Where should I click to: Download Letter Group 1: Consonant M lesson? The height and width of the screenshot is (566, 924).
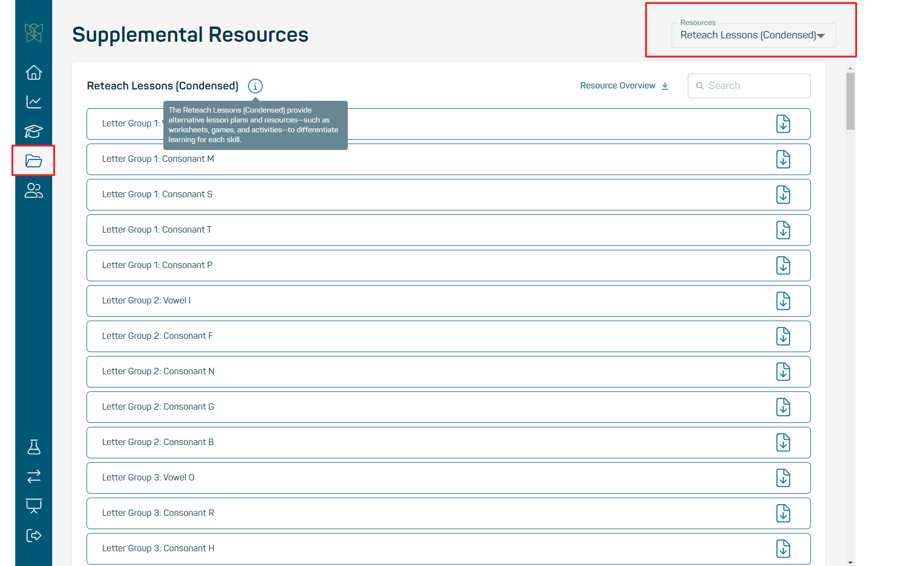(783, 159)
